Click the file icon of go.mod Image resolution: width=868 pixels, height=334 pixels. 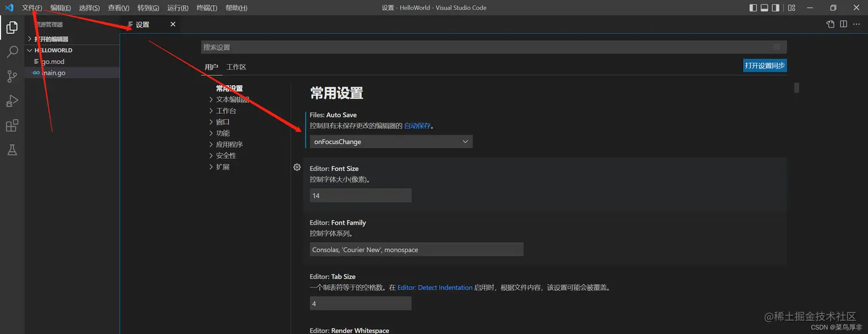click(36, 62)
